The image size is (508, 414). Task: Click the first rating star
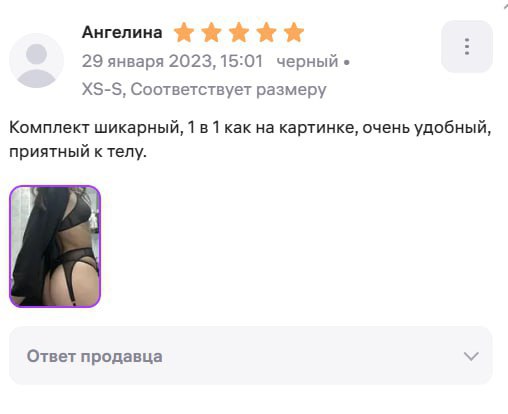point(184,33)
